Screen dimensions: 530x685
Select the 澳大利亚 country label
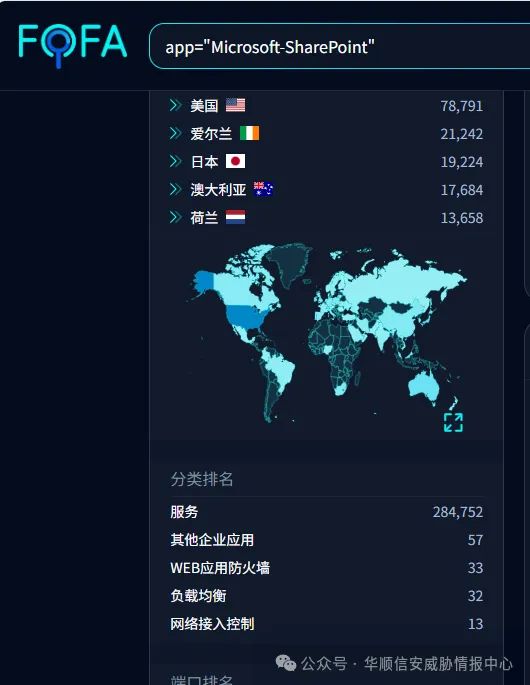coord(218,190)
